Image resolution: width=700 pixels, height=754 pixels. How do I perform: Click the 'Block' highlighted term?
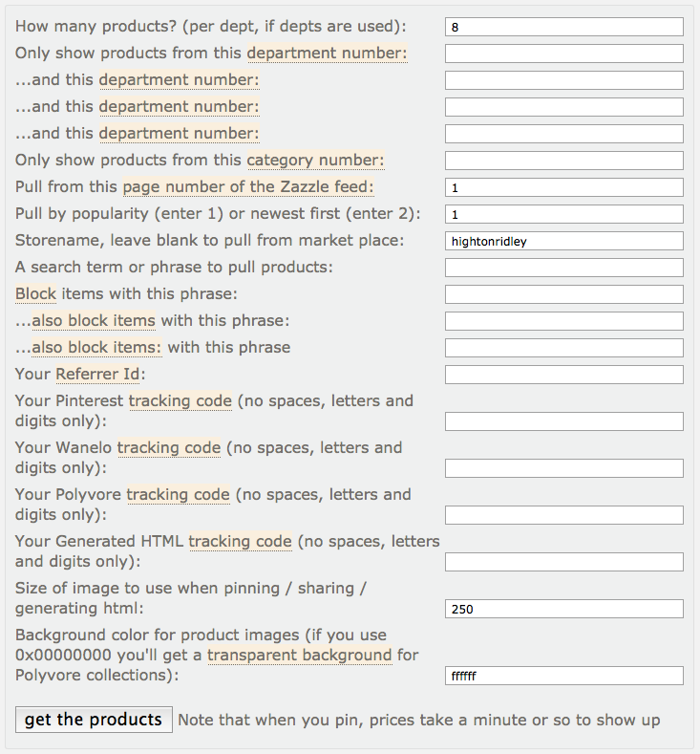pos(36,294)
